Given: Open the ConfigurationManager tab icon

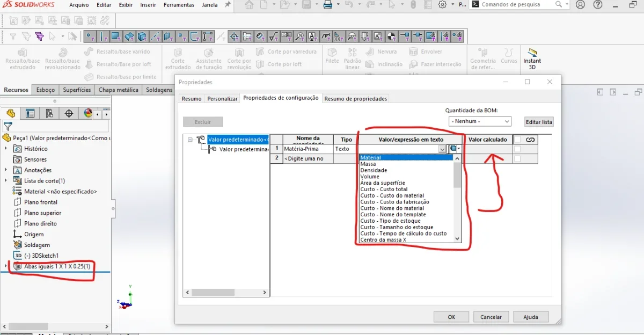Looking at the screenshot, I should coord(49,113).
